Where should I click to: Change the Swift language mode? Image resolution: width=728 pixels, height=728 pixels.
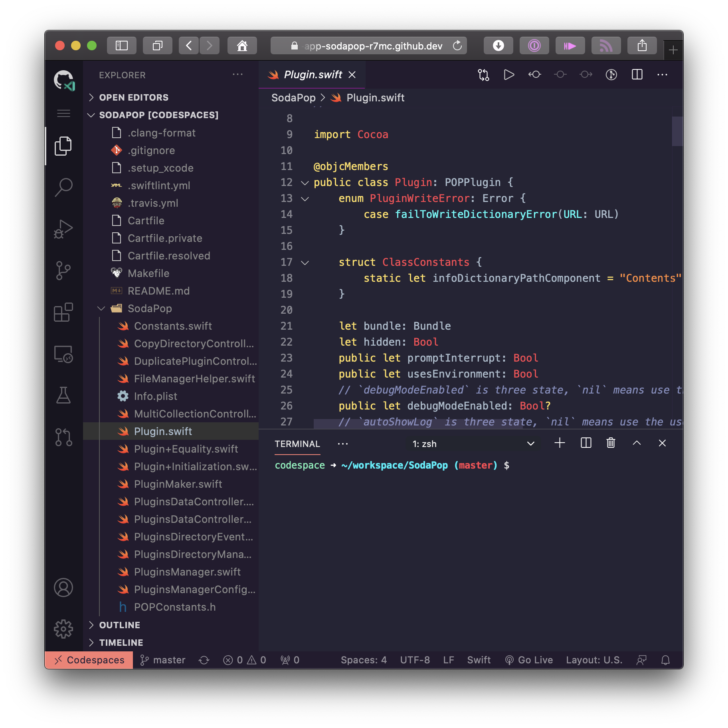[479, 660]
